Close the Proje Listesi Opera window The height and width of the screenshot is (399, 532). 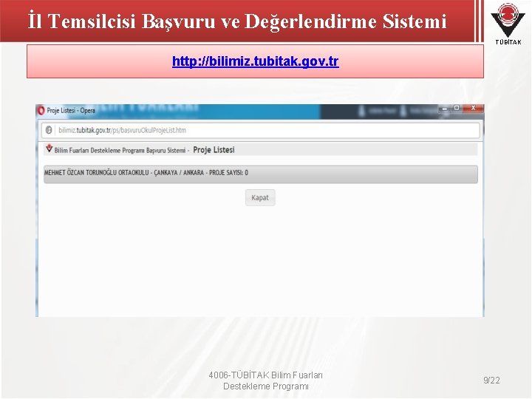tap(474, 108)
